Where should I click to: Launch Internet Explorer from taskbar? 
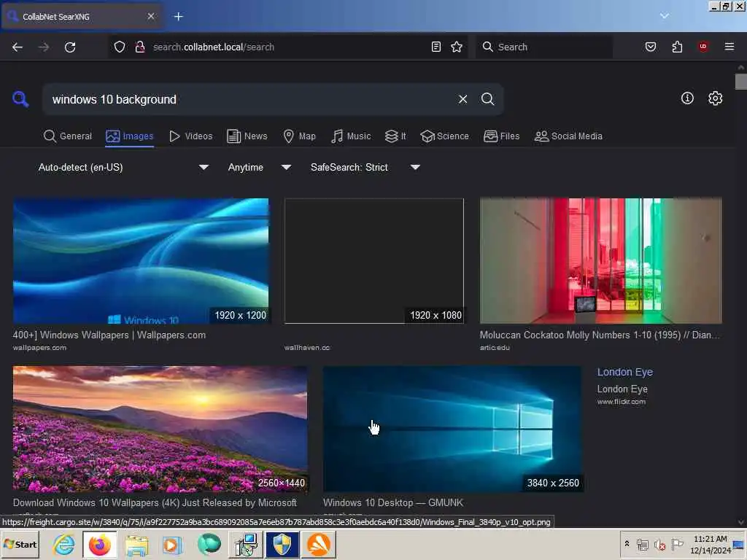pos(64,544)
